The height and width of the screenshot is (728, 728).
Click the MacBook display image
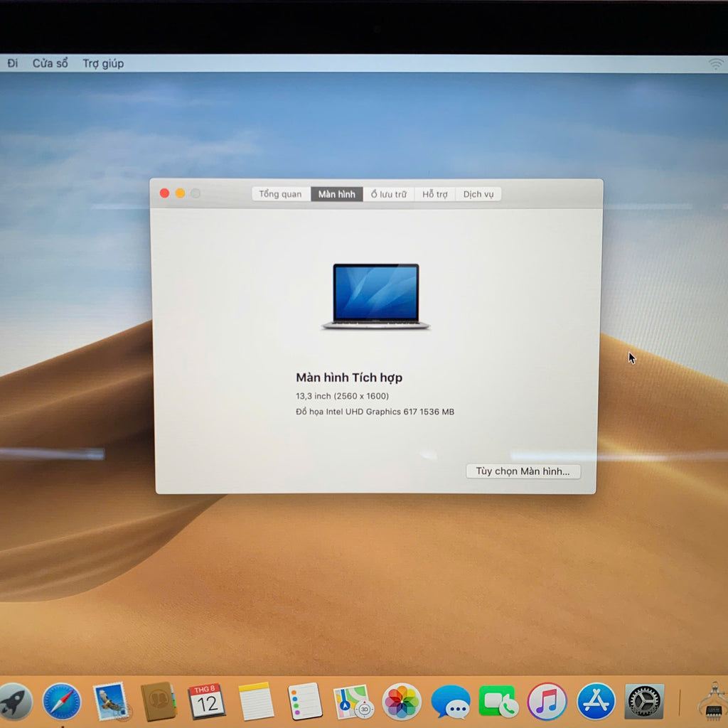pos(376,296)
